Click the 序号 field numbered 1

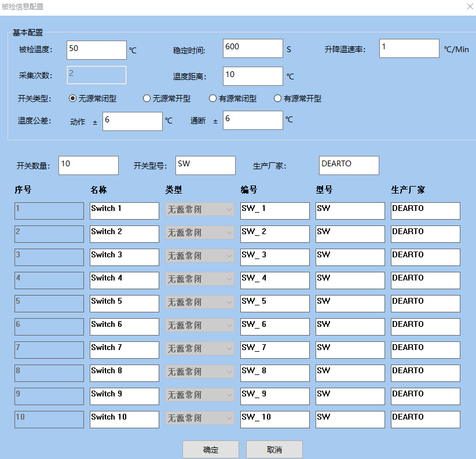[49, 211]
